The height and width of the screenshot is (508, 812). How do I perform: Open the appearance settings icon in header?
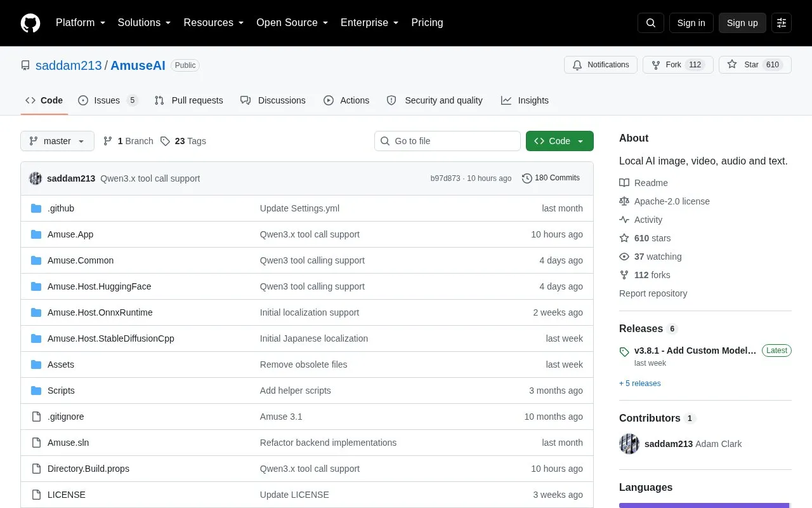point(782,23)
